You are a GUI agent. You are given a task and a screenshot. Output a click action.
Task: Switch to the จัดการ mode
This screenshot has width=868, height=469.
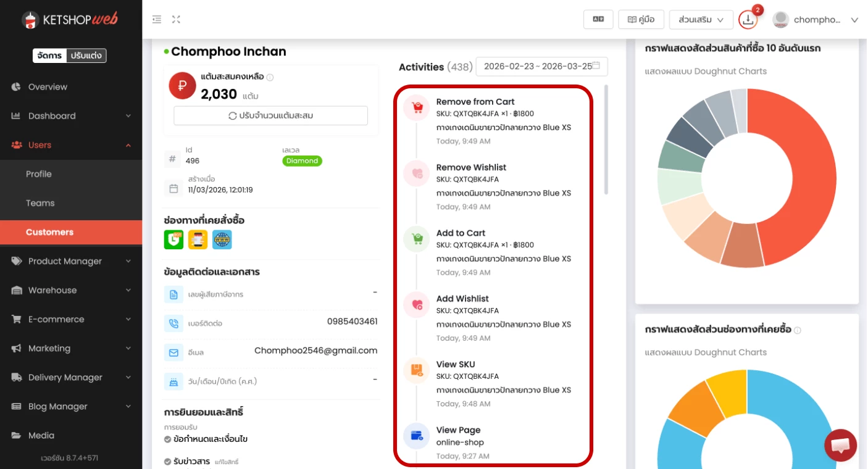(x=49, y=56)
